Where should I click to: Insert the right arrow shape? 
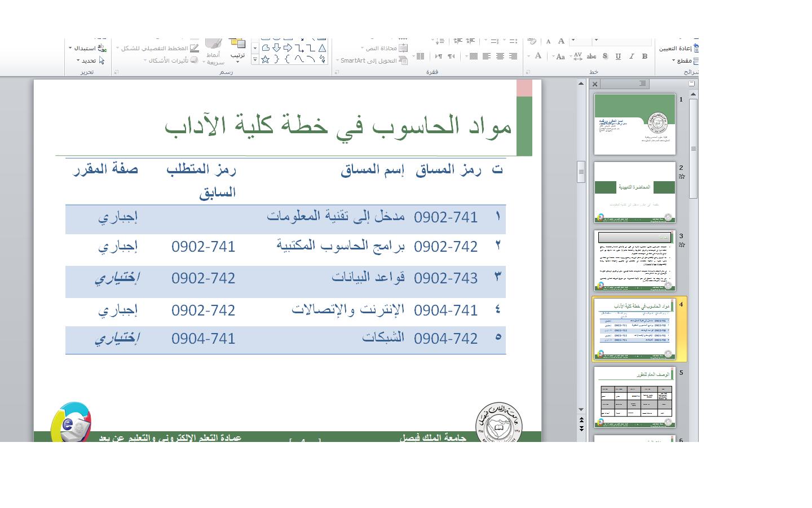288,48
